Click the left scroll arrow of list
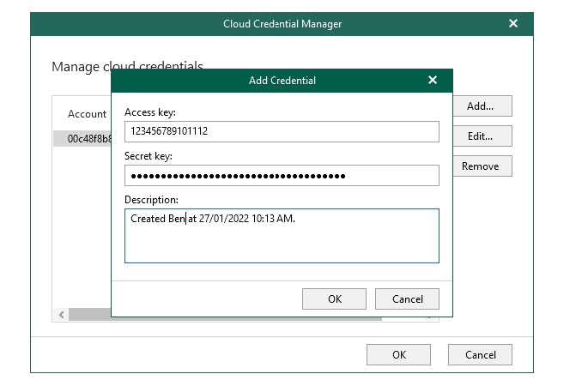Image resolution: width=588 pixels, height=392 pixels. (62, 315)
